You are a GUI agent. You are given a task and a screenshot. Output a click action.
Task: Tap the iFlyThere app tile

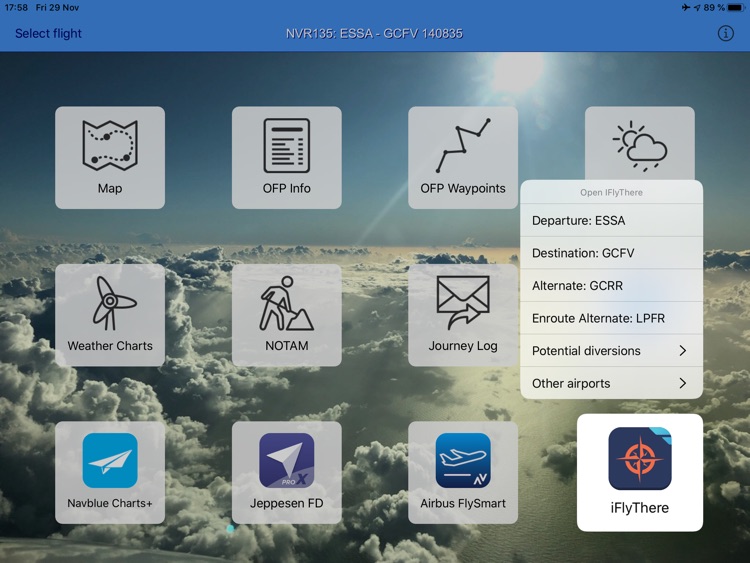[640, 473]
